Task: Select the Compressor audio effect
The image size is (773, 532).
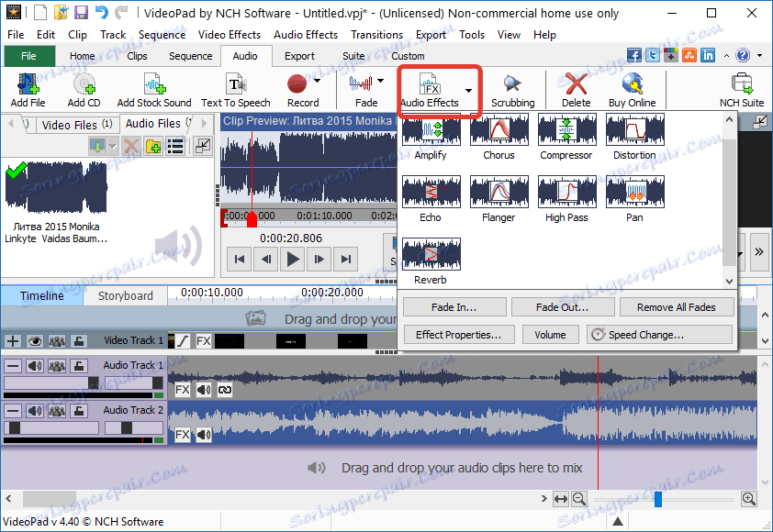Action: click(566, 136)
